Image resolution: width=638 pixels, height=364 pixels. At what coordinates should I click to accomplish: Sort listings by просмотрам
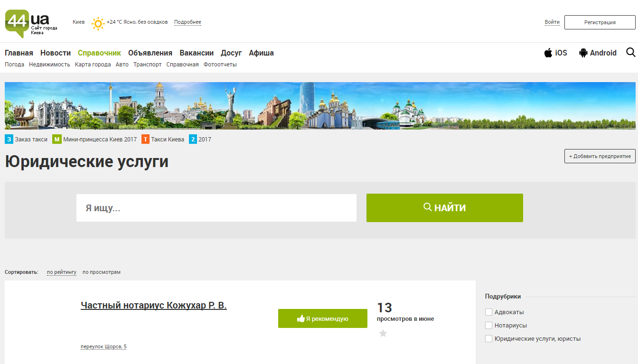pos(102,272)
